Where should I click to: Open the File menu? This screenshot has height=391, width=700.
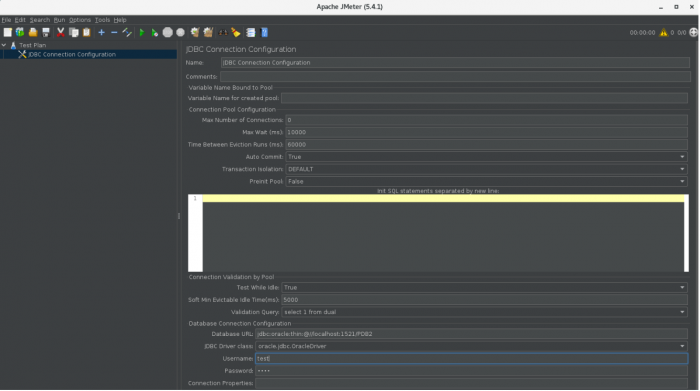(x=6, y=20)
